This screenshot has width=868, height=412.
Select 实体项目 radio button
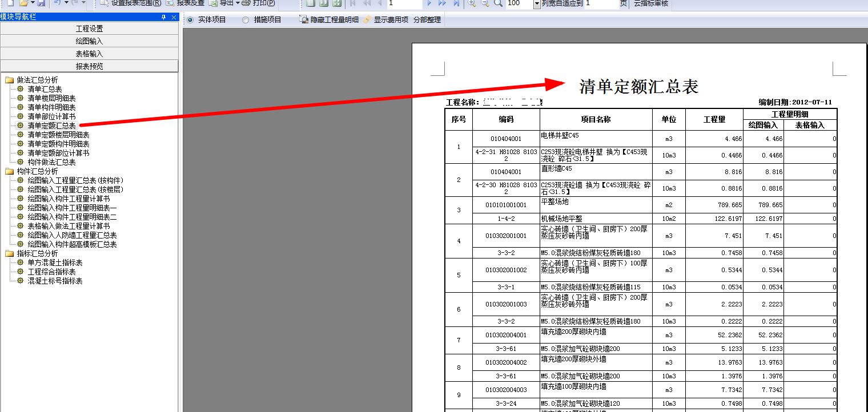point(206,19)
